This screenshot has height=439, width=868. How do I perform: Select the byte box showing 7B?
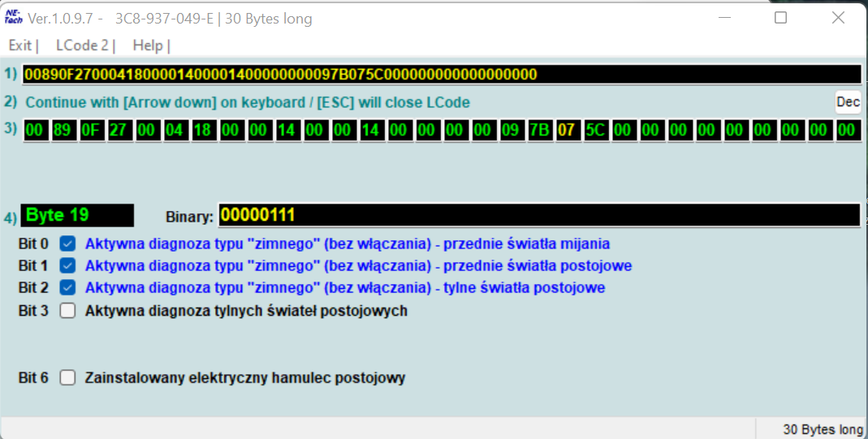click(538, 131)
